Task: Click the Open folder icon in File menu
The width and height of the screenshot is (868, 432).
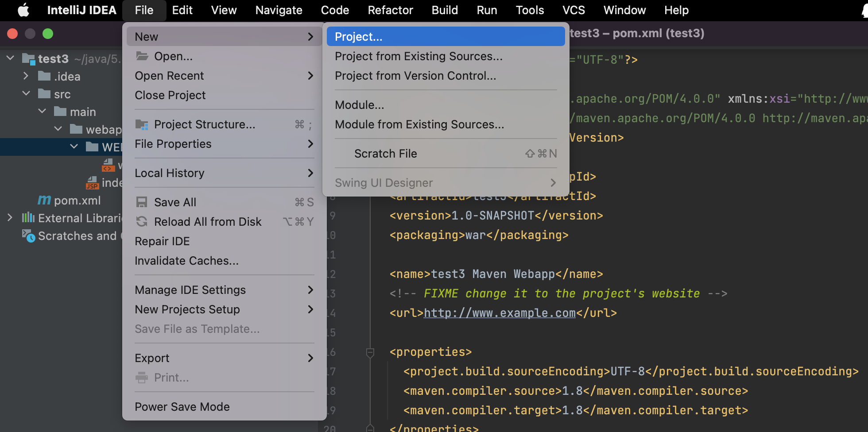Action: 142,56
